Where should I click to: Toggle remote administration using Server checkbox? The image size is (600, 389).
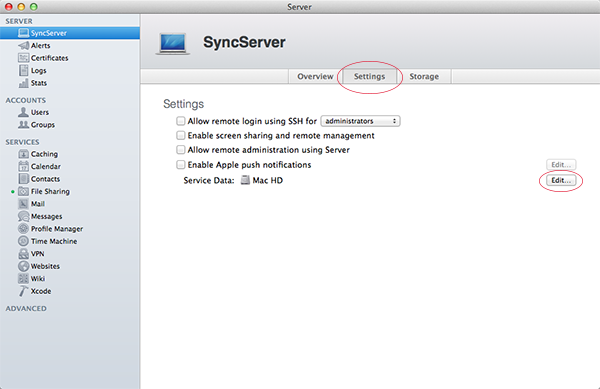[x=181, y=150]
